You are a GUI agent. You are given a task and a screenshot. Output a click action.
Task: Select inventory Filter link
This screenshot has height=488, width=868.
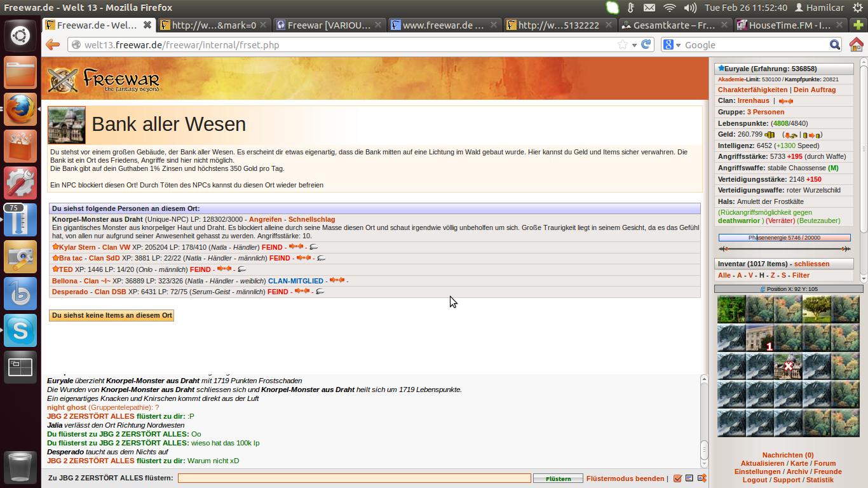coord(801,275)
